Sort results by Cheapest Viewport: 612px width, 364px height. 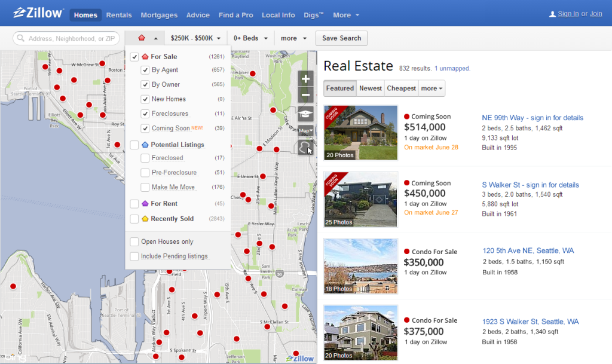point(401,88)
